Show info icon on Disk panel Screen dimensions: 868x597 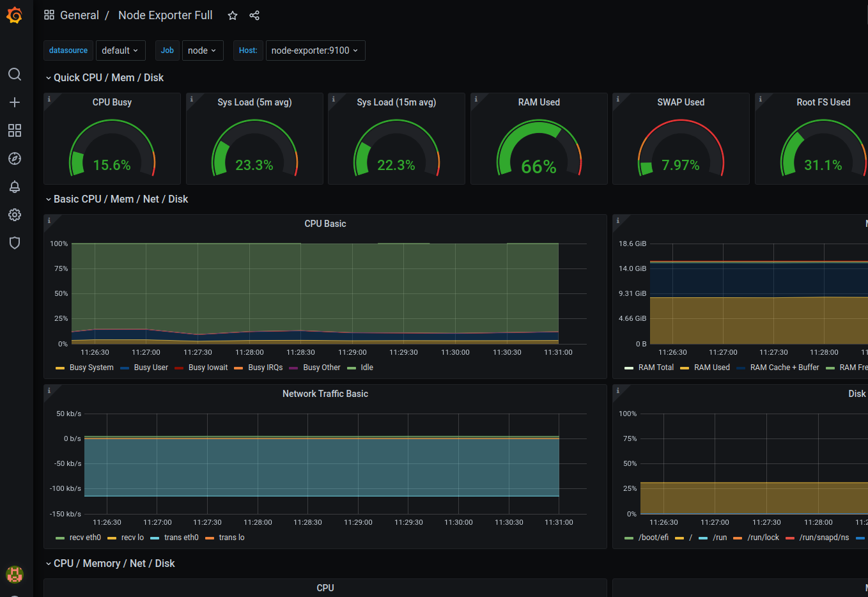tap(618, 391)
